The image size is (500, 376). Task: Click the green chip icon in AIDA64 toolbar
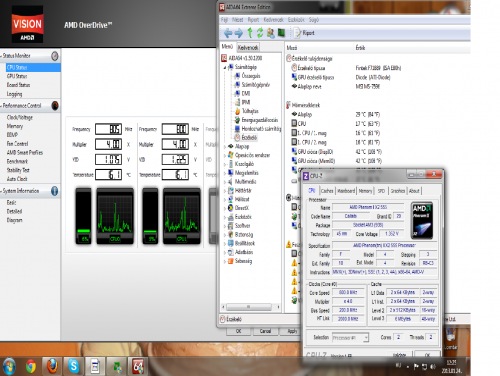tap(281, 33)
